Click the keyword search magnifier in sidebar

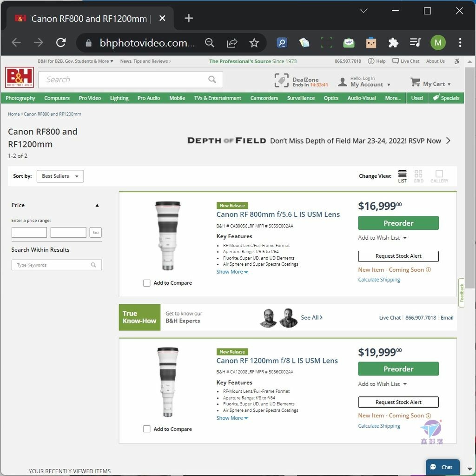pyautogui.click(x=93, y=265)
